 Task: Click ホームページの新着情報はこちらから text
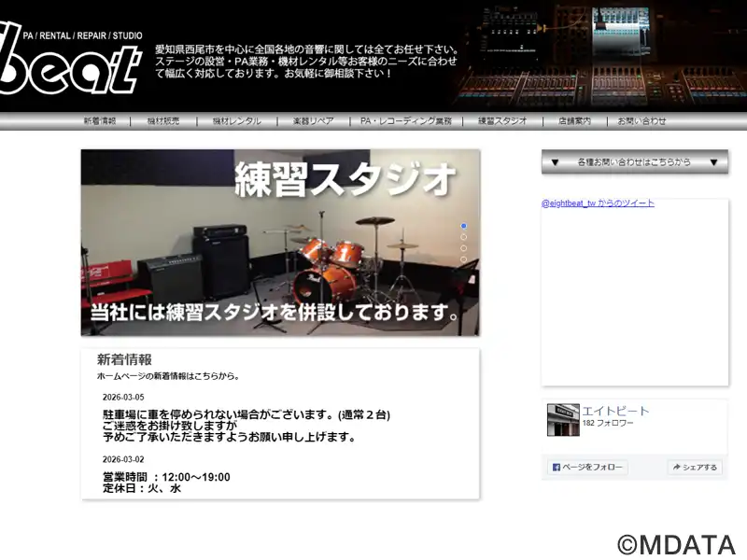(168, 376)
